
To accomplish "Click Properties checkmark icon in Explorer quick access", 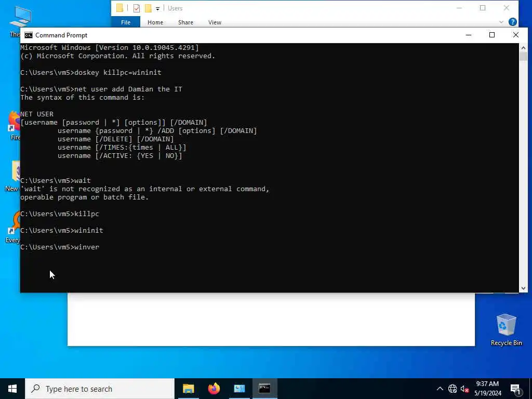I will (x=137, y=8).
